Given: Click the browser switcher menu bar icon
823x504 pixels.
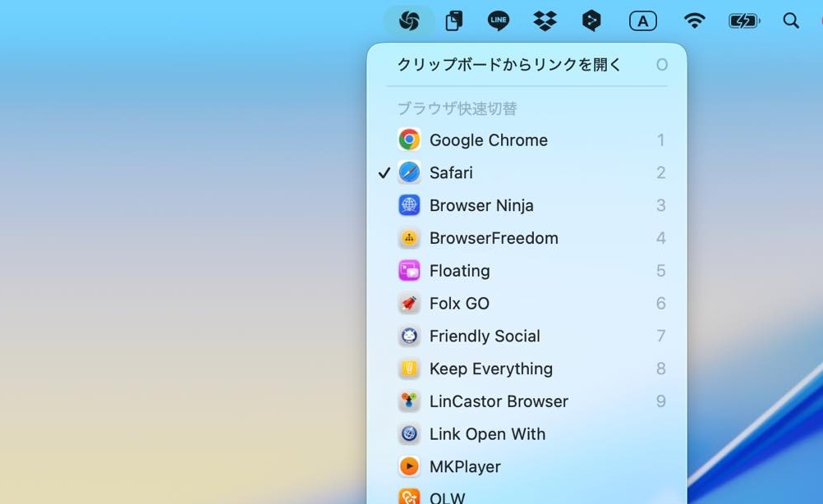Looking at the screenshot, I should pyautogui.click(x=409, y=21).
